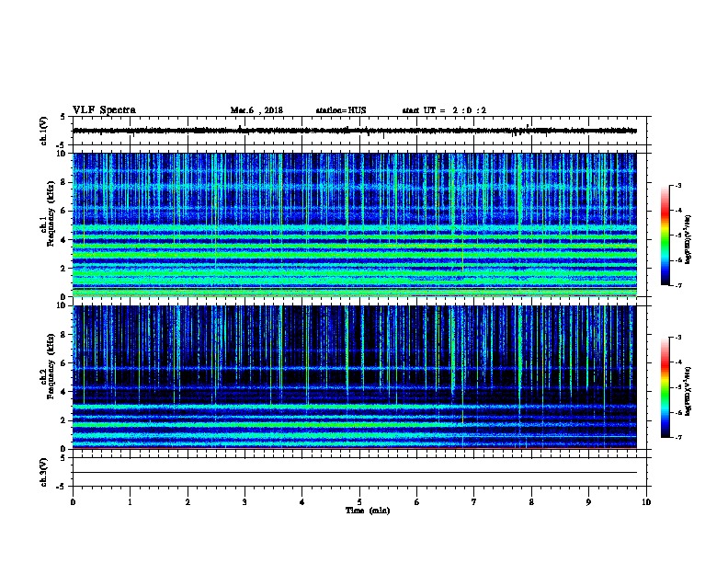This screenshot has width=728, height=563.
Task: Click the "VLF Spectra" plot title
Action: click(x=104, y=110)
